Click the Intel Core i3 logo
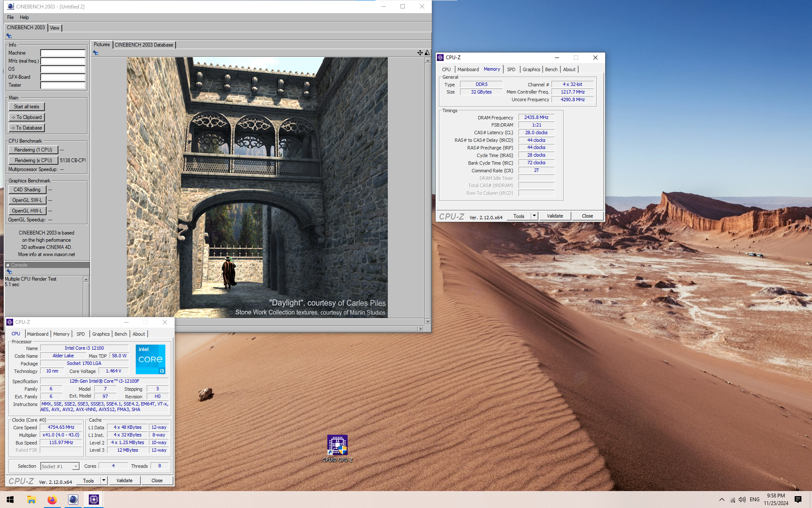The height and width of the screenshot is (508, 812). click(x=151, y=359)
